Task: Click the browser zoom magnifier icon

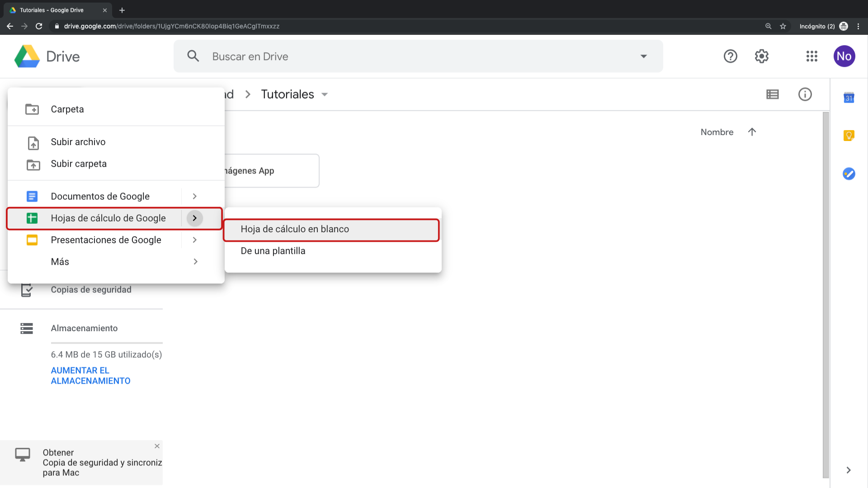Action: (768, 26)
